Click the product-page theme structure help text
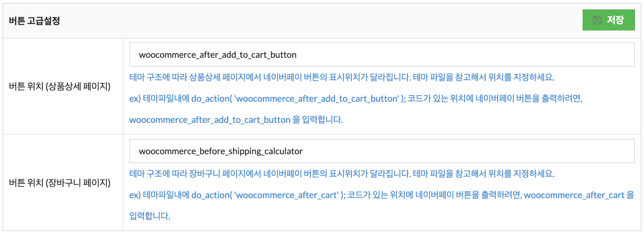This screenshot has width=644, height=236. click(x=342, y=77)
